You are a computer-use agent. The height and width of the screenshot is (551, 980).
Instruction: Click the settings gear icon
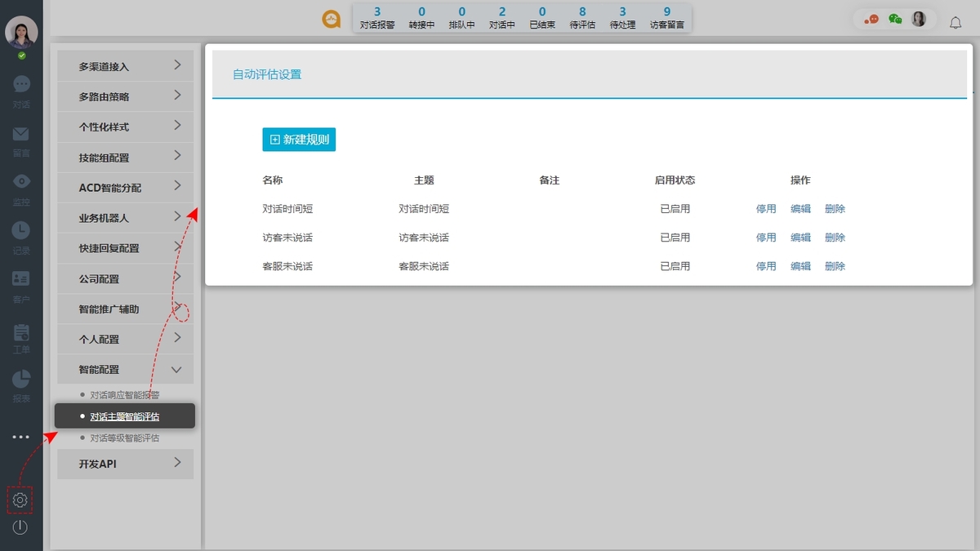tap(20, 500)
